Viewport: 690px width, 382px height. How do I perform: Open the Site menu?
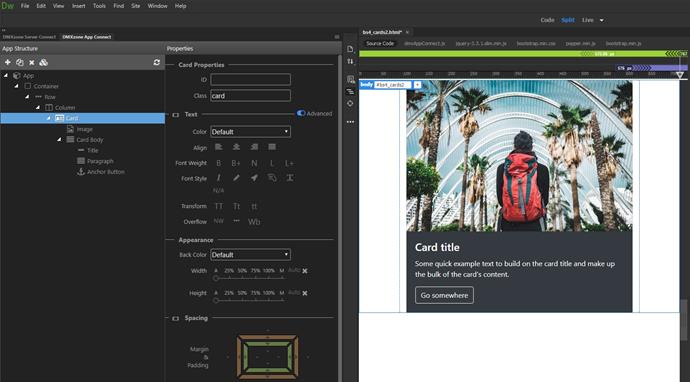[x=136, y=6]
